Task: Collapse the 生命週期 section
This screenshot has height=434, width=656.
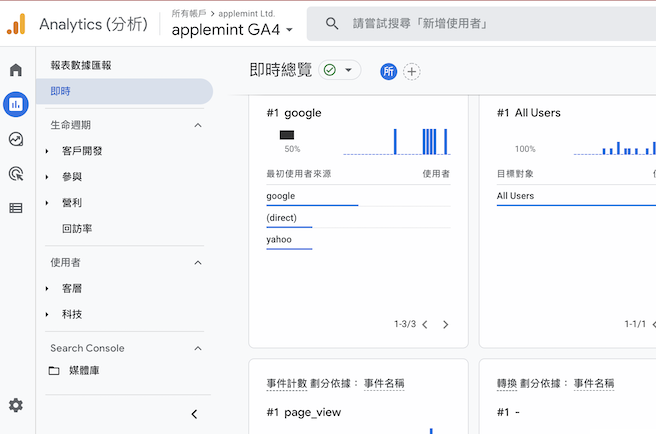Action: 198,125
